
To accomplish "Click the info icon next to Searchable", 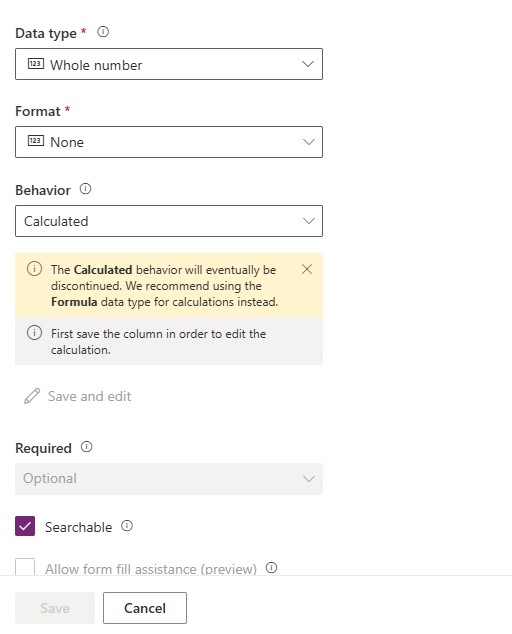I will pos(127,526).
